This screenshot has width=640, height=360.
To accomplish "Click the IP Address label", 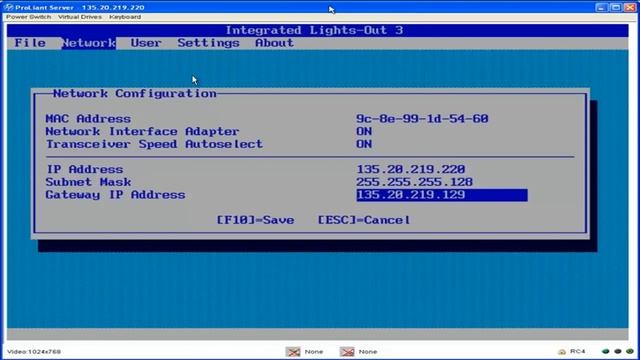I will [84, 169].
